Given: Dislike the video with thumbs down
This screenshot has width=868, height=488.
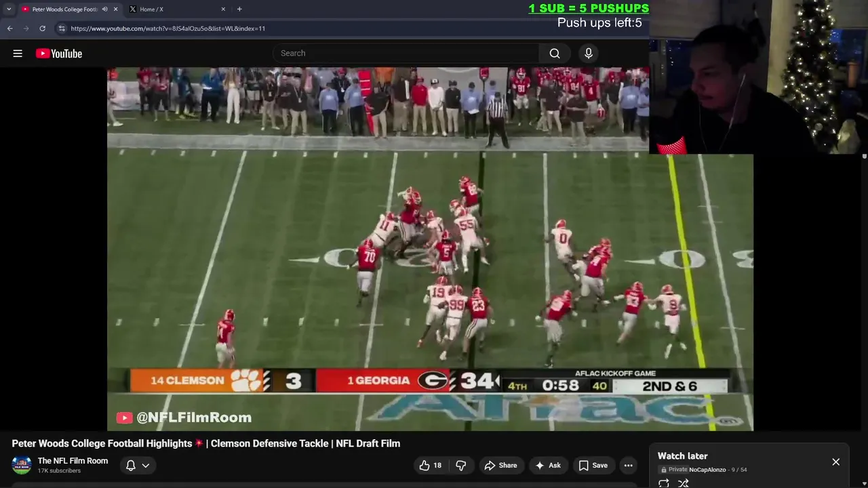Looking at the screenshot, I should coord(461,466).
